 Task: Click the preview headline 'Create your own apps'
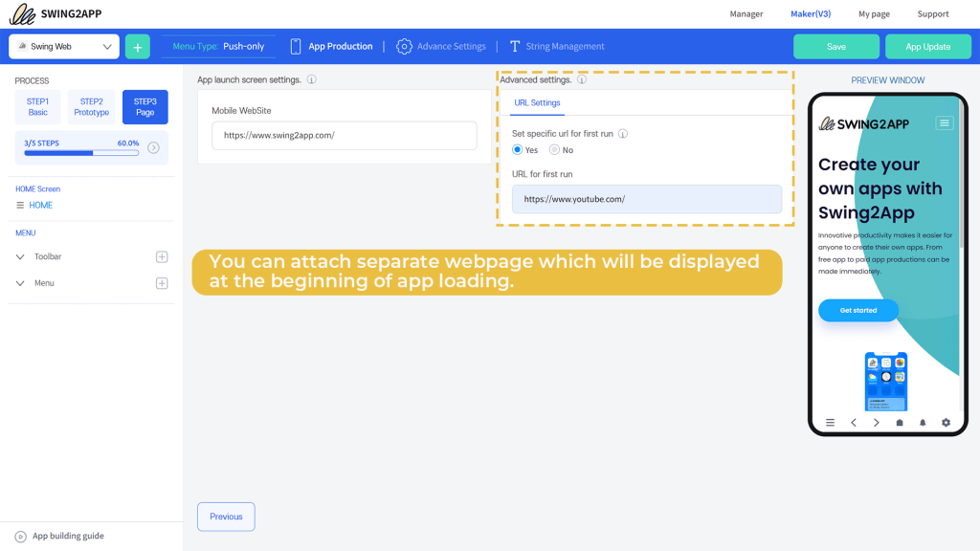point(880,188)
